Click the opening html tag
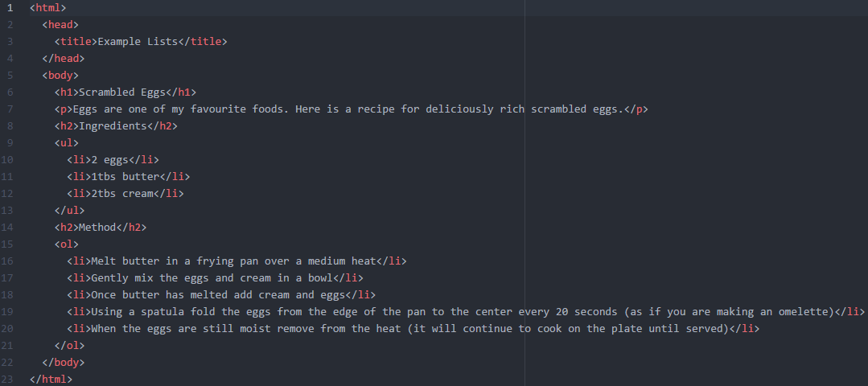 [48, 8]
